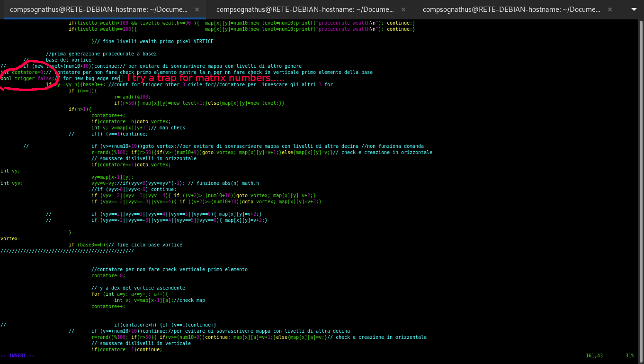Open the tab list dropdown arrow
The image size is (644, 364).
634,9
